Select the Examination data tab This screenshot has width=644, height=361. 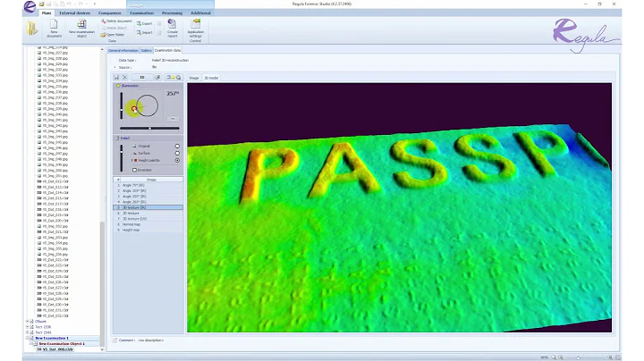click(167, 50)
